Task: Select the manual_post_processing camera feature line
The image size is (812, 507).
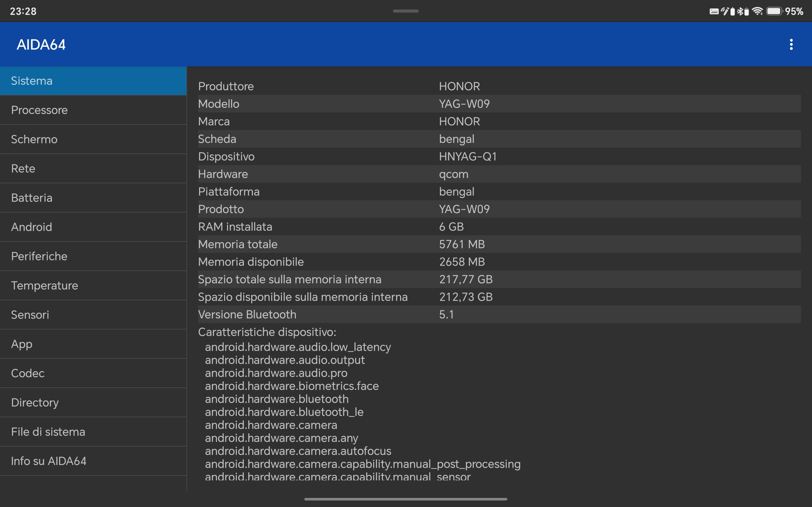Action: [x=362, y=464]
